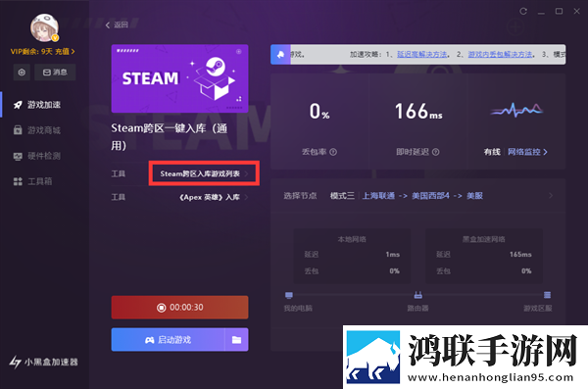Click the help icon beside 丢包率
The height and width of the screenshot is (389, 588).
[x=333, y=152]
